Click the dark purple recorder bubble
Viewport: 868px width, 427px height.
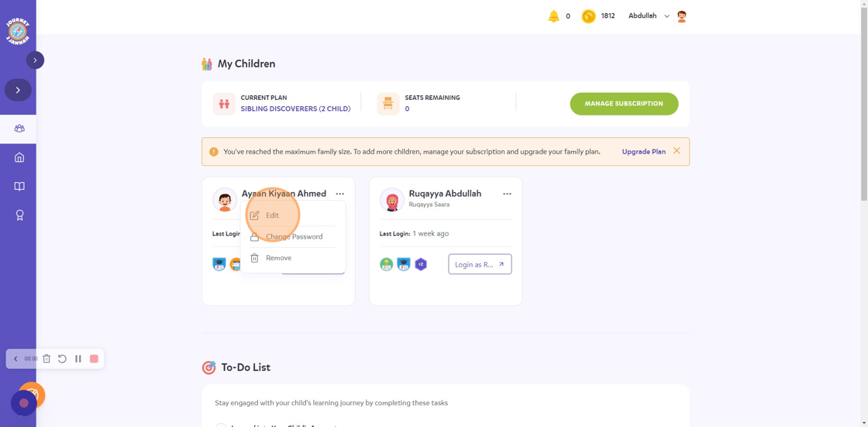[24, 403]
